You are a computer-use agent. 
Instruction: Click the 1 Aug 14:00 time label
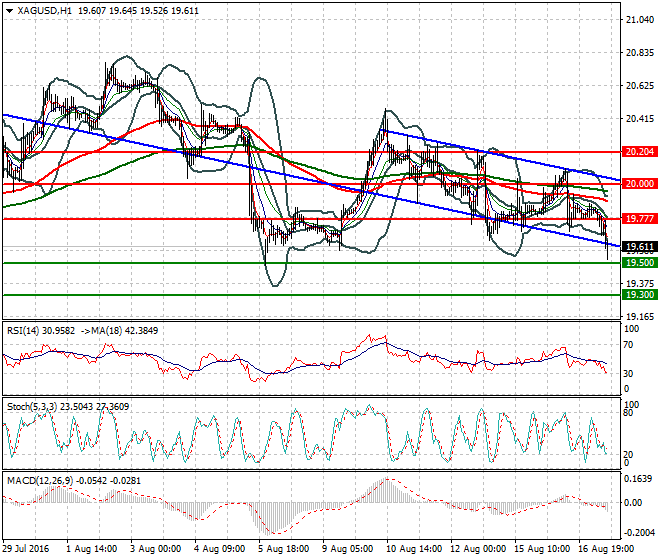(x=91, y=549)
